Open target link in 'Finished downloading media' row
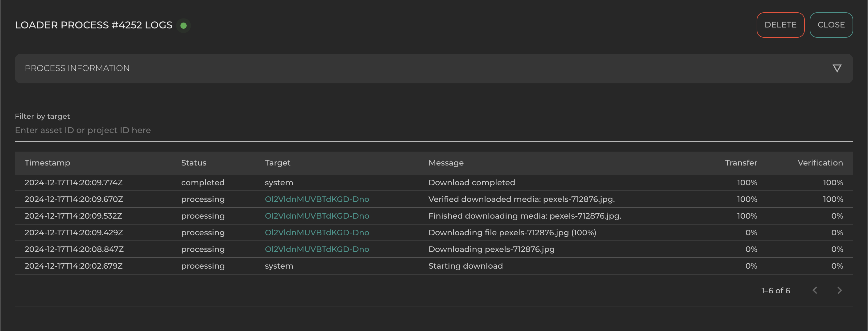Image resolution: width=868 pixels, height=331 pixels. pyautogui.click(x=317, y=216)
